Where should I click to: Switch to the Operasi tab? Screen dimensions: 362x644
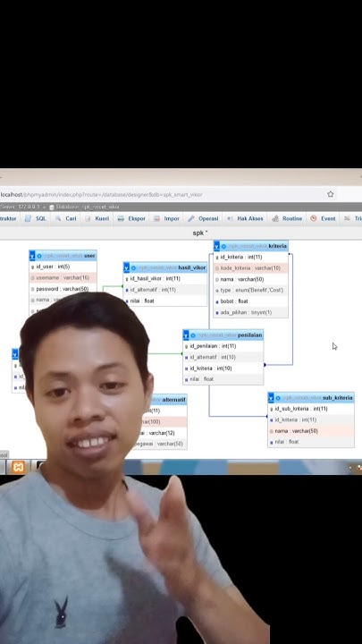[203, 218]
